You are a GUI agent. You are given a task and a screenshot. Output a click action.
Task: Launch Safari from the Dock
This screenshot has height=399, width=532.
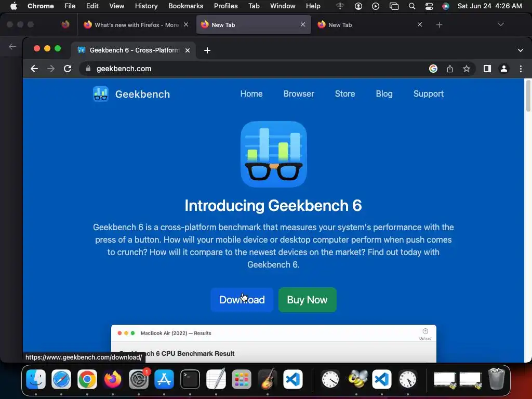[x=61, y=379]
